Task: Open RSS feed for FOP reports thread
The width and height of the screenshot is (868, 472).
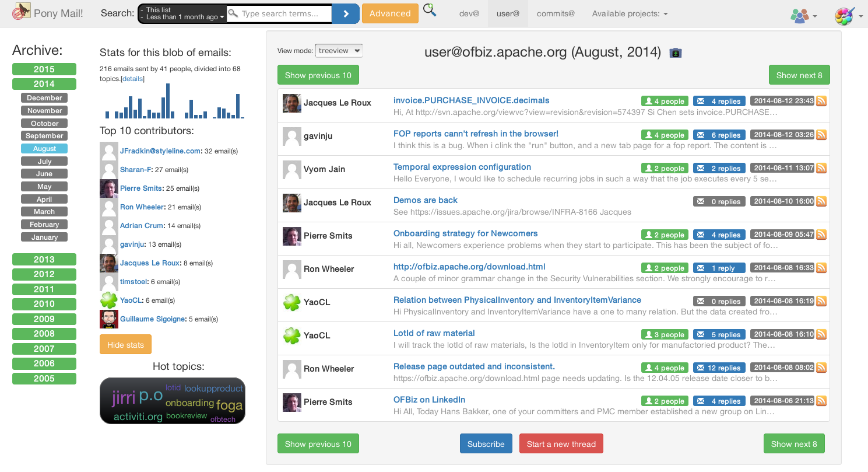Action: tap(821, 135)
